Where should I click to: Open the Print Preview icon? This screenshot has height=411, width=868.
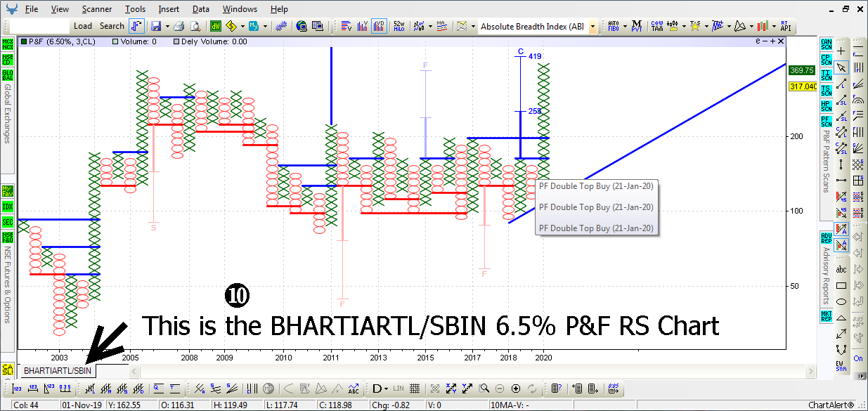195,26
